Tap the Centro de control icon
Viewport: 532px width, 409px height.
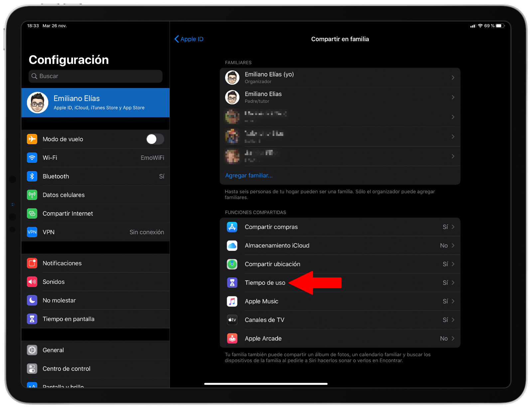pos(32,368)
